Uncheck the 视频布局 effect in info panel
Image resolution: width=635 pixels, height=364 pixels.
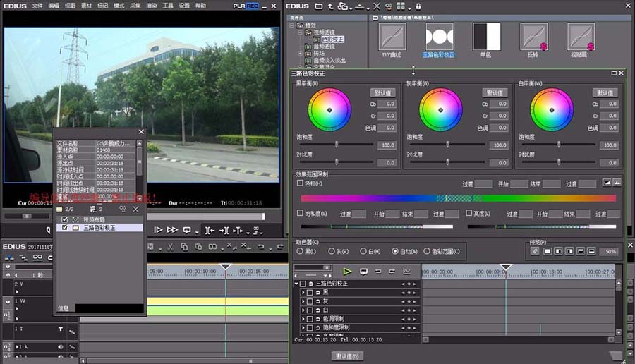[x=65, y=219]
